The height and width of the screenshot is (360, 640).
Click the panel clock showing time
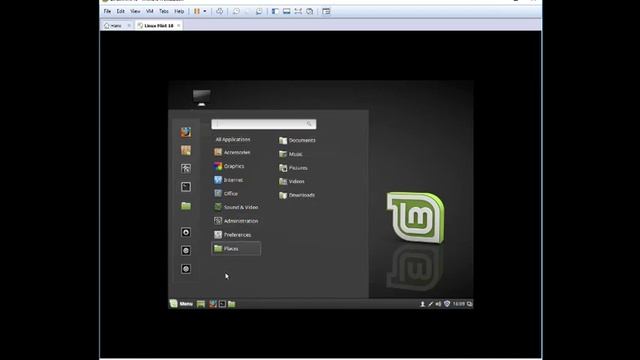point(459,304)
